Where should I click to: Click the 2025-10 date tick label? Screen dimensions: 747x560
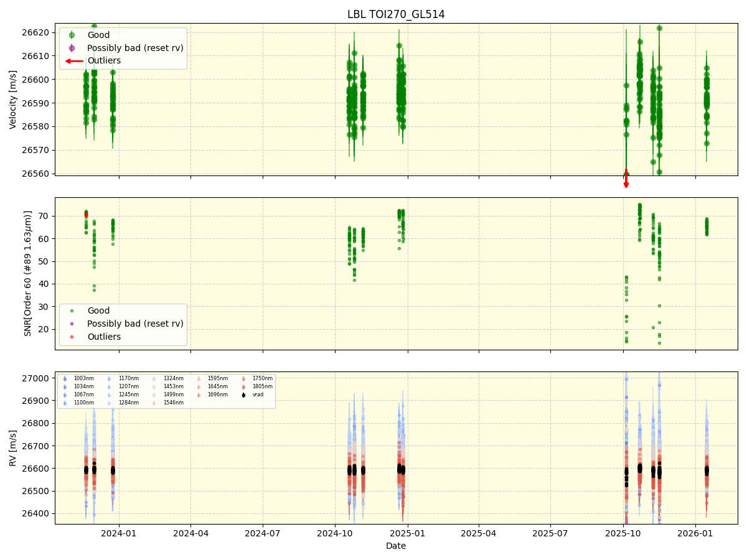[x=624, y=533]
